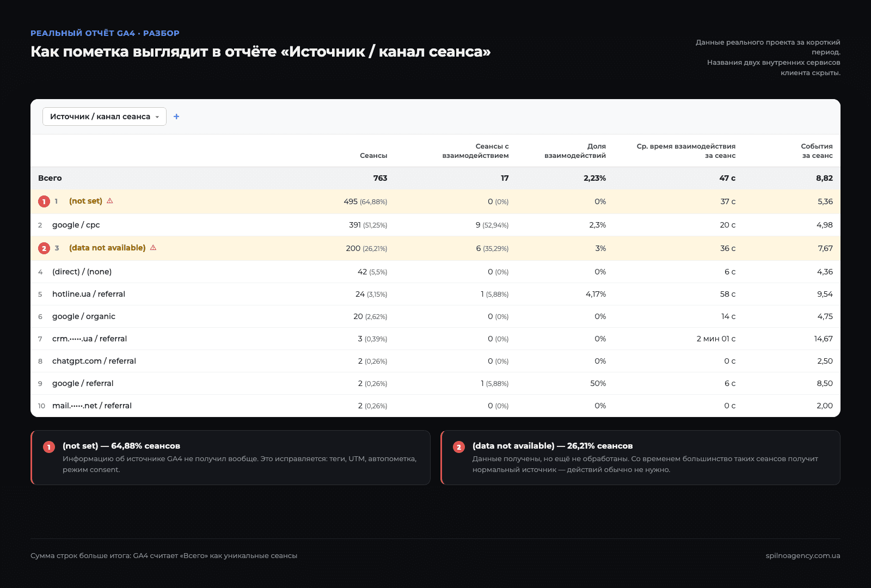Click the plus icon to add a dimension

(x=176, y=117)
